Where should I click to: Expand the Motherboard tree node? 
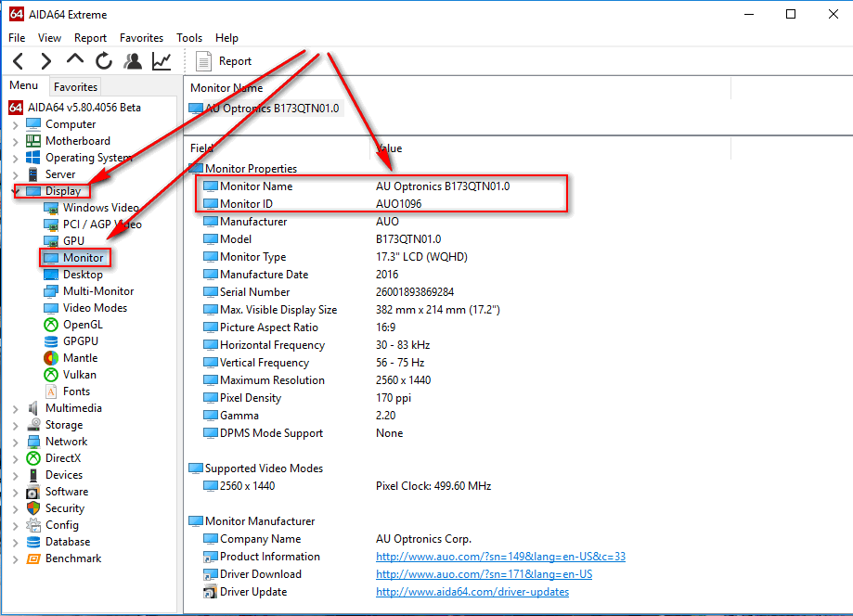click(15, 142)
